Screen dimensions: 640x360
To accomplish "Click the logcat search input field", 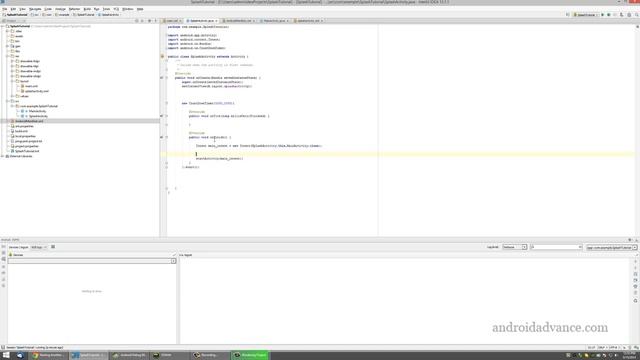I will [556, 247].
